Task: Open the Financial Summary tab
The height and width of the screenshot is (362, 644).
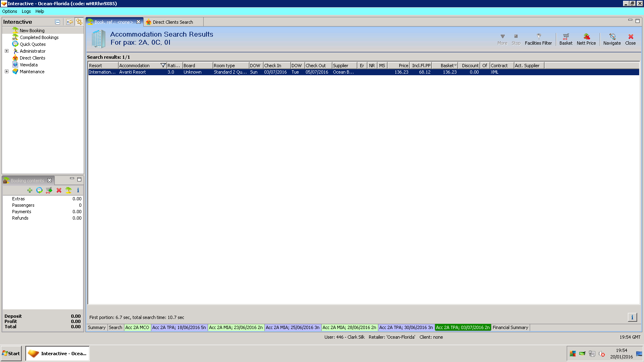Action: click(x=510, y=327)
